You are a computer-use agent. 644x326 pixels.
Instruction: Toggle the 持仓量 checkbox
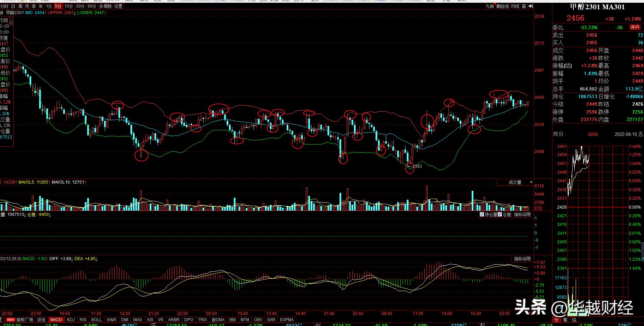(x=482, y=214)
